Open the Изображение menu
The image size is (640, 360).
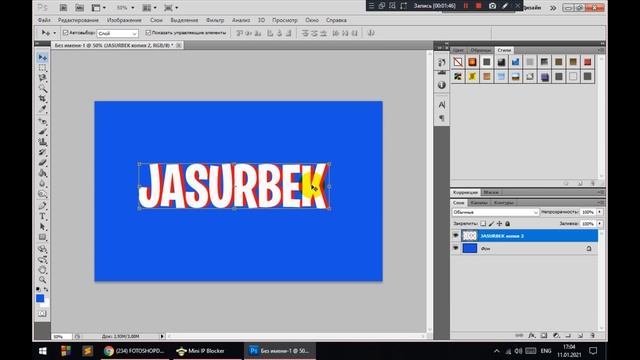pos(124,20)
